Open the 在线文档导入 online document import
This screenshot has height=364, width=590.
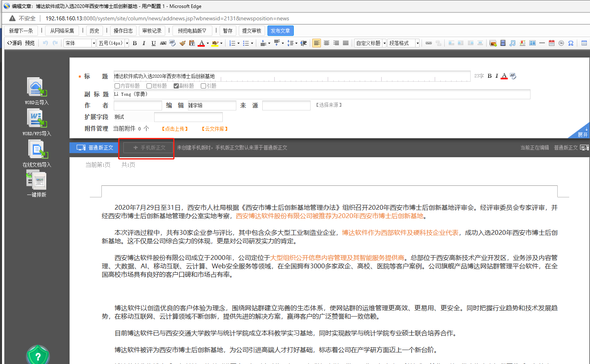pyautogui.click(x=37, y=153)
